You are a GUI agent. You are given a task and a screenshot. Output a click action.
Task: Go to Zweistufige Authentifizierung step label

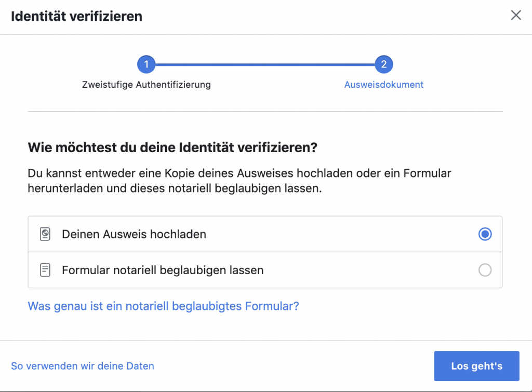[x=147, y=85]
